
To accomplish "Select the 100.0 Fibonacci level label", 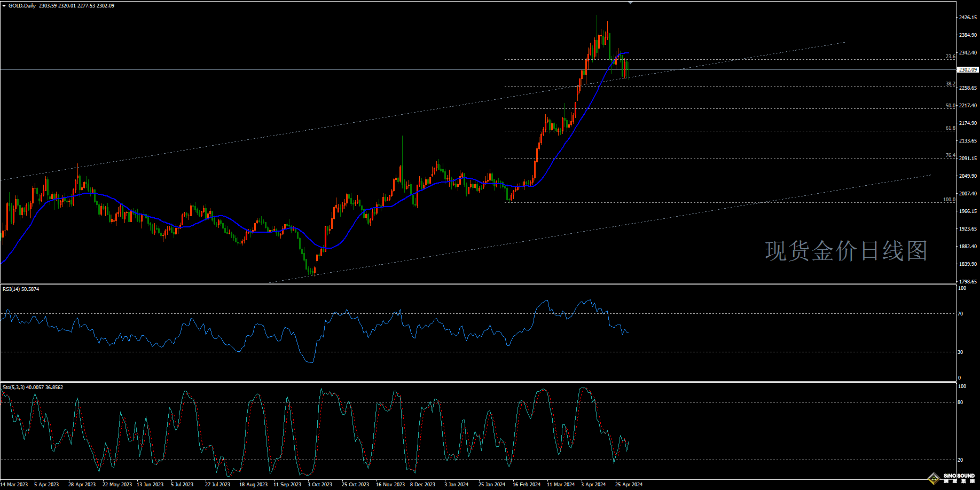I will [949, 200].
